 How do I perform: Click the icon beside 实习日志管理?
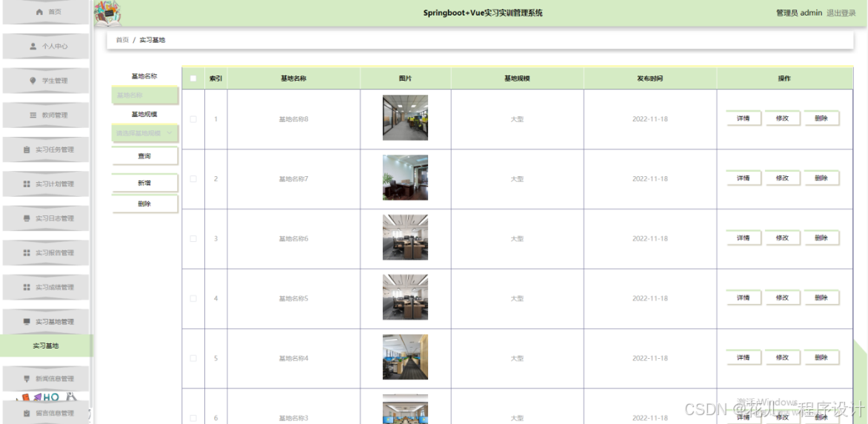[x=27, y=218]
